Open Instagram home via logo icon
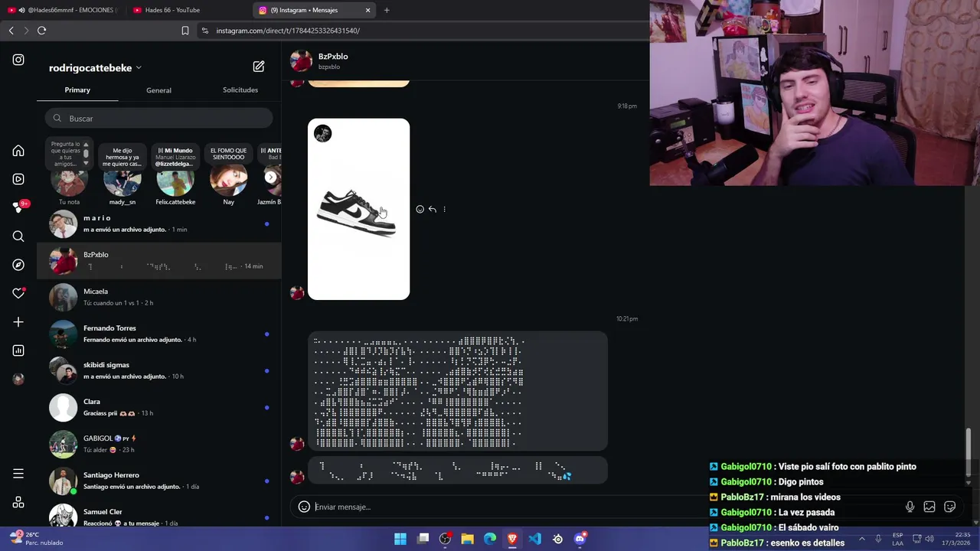 18,60
